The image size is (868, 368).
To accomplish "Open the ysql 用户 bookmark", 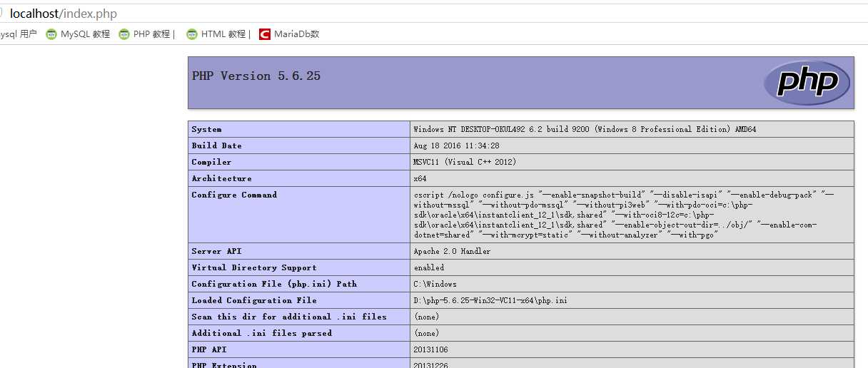I will point(19,34).
